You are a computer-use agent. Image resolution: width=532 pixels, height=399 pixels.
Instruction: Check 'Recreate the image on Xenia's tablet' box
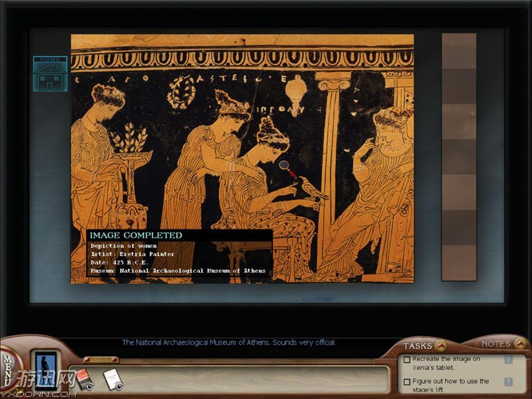407,359
